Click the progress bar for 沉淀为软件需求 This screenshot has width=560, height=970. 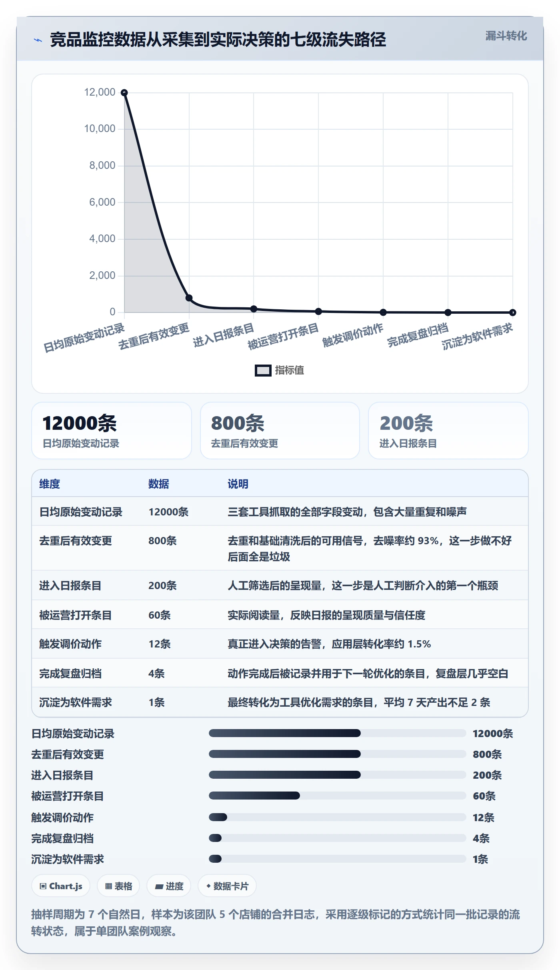pyautogui.click(x=337, y=859)
